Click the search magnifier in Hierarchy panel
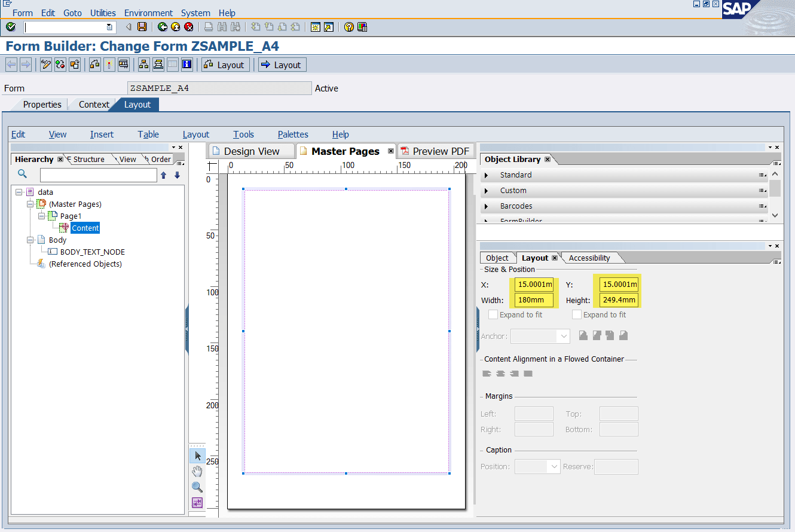The image size is (795, 532). pyautogui.click(x=22, y=174)
